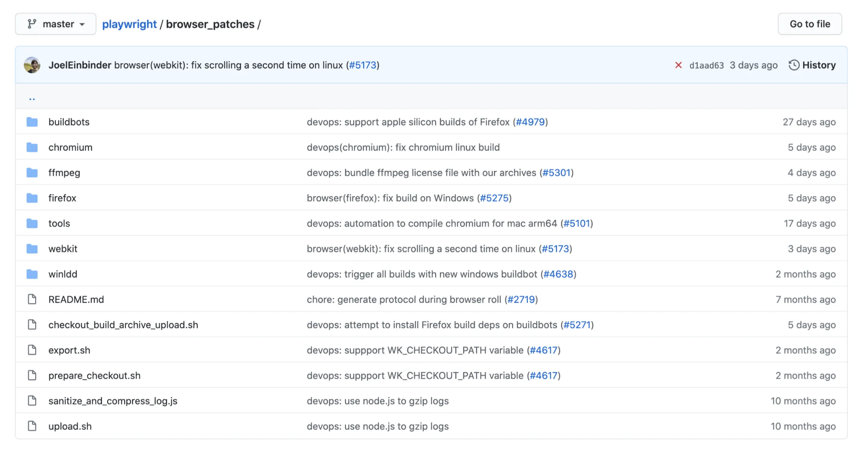Click the clock icon next to History
Image resolution: width=868 pixels, height=451 pixels.
[x=794, y=65]
